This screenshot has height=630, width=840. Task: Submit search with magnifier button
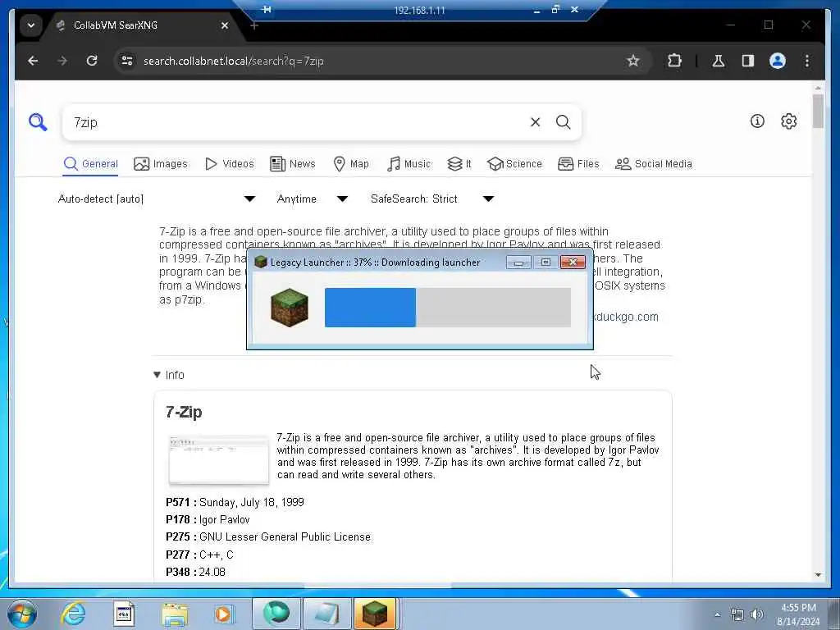[x=563, y=122]
